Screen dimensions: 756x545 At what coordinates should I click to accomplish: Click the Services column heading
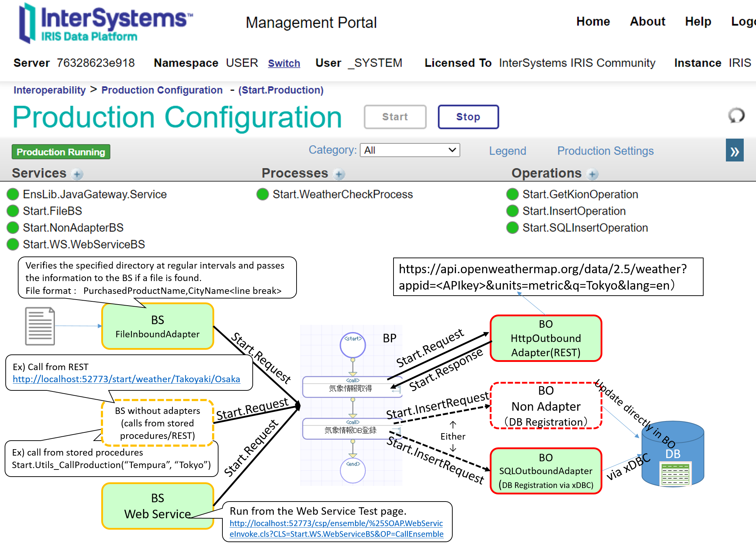(x=39, y=173)
